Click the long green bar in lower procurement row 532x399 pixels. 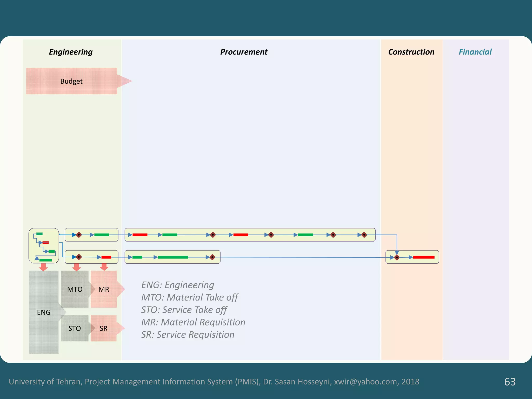tap(173, 257)
